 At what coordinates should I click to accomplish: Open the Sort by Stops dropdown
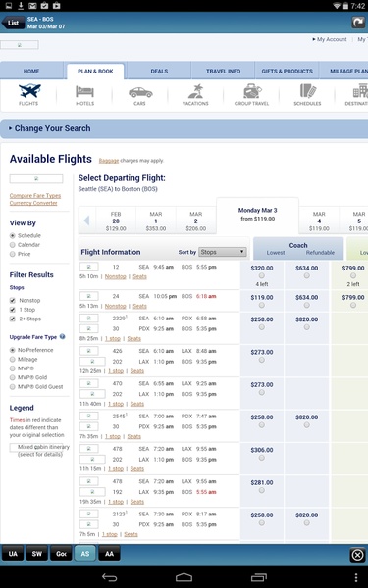(223, 252)
